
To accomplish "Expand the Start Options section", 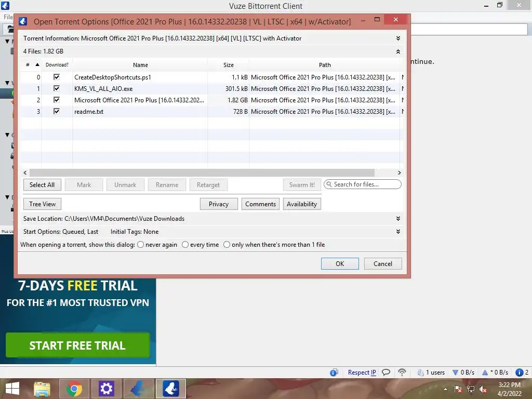I will tap(398, 232).
